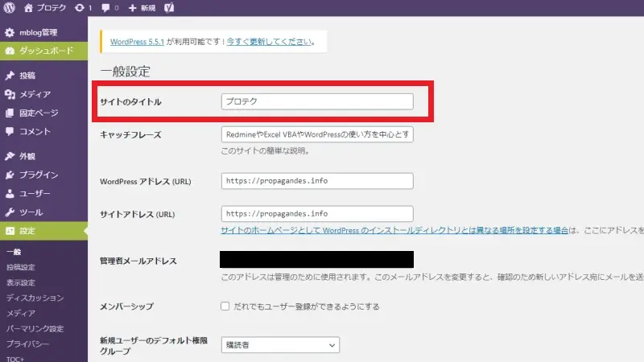Open the プロテク site home icon
Viewport: 644px width, 362px height.
point(30,8)
